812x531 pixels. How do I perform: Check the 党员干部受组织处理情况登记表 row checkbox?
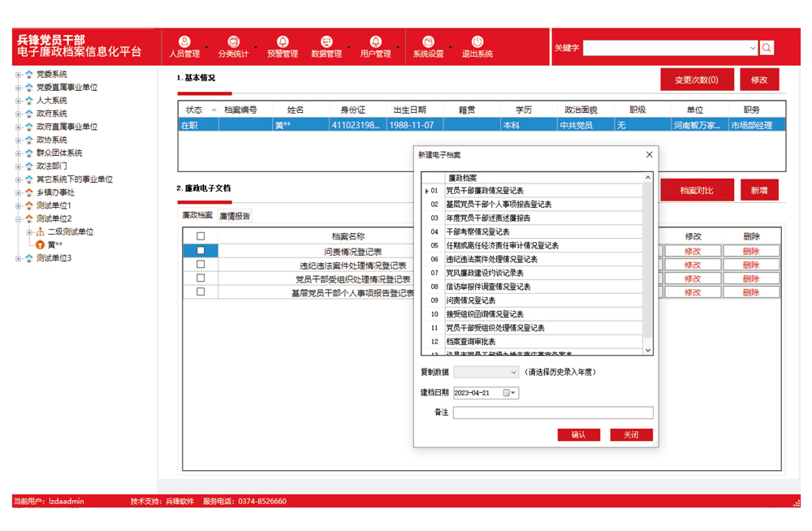(201, 278)
